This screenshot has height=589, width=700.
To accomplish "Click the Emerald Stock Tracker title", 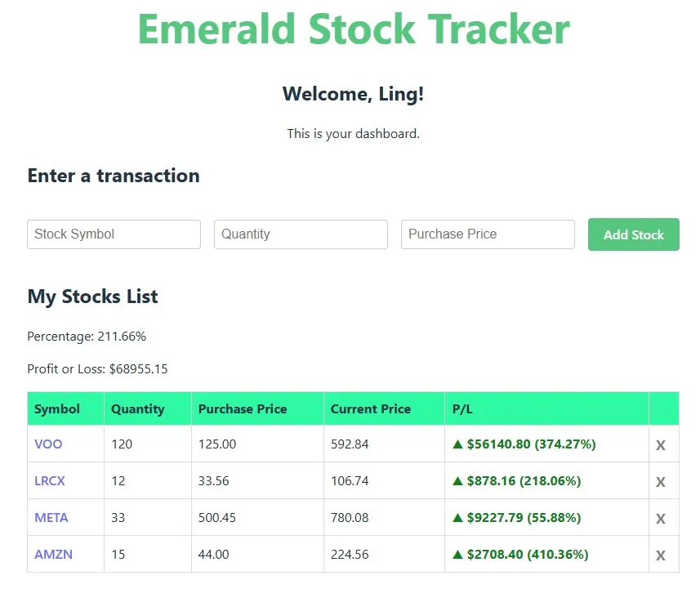I will pos(353,29).
